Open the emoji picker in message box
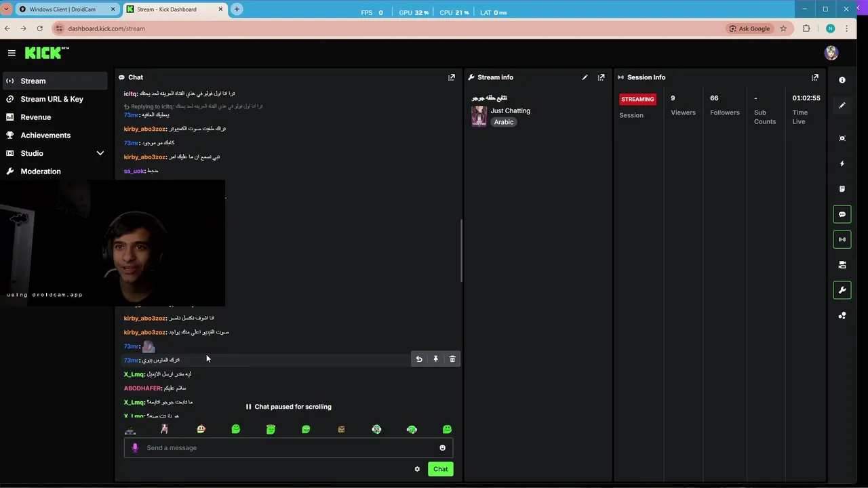 (442, 447)
